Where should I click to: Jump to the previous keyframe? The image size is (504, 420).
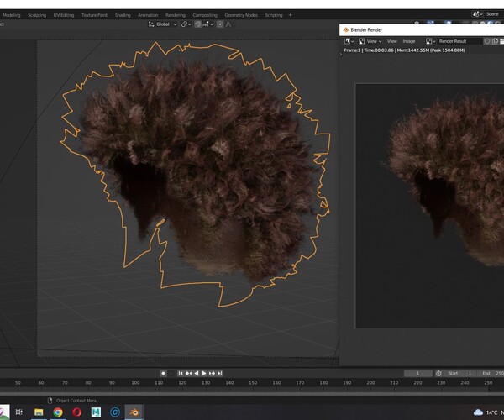click(x=188, y=373)
